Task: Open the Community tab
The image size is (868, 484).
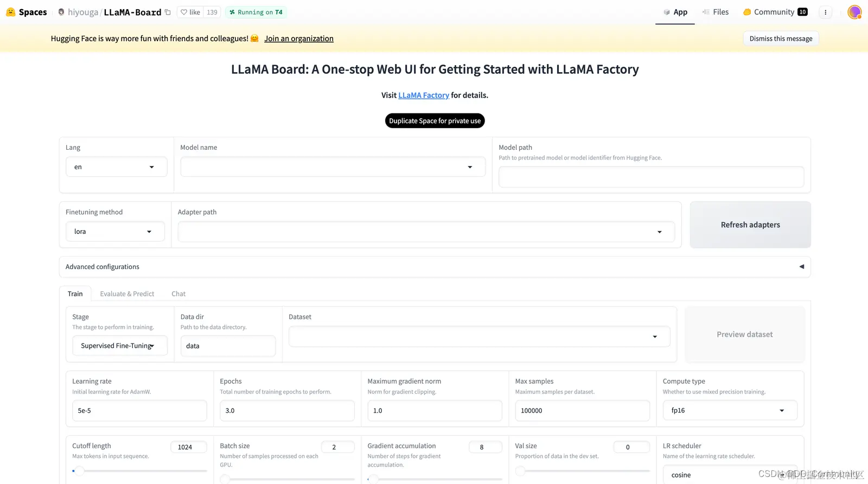Action: pos(775,12)
